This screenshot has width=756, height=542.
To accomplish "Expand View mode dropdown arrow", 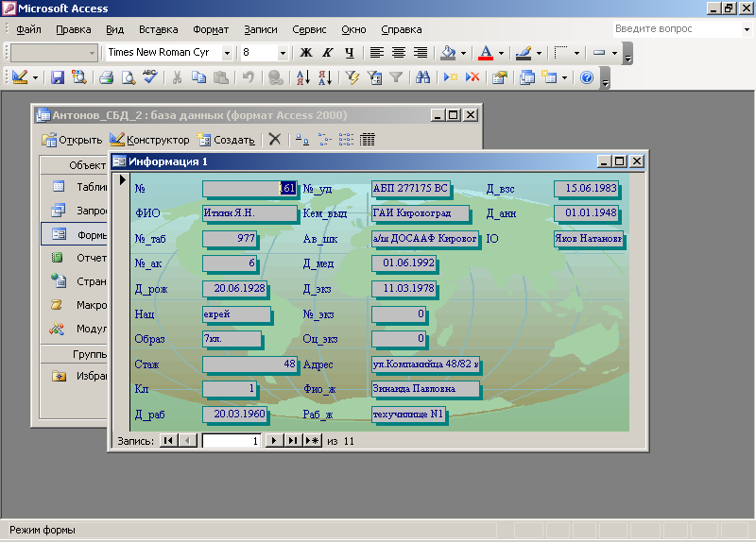I will (x=35, y=77).
